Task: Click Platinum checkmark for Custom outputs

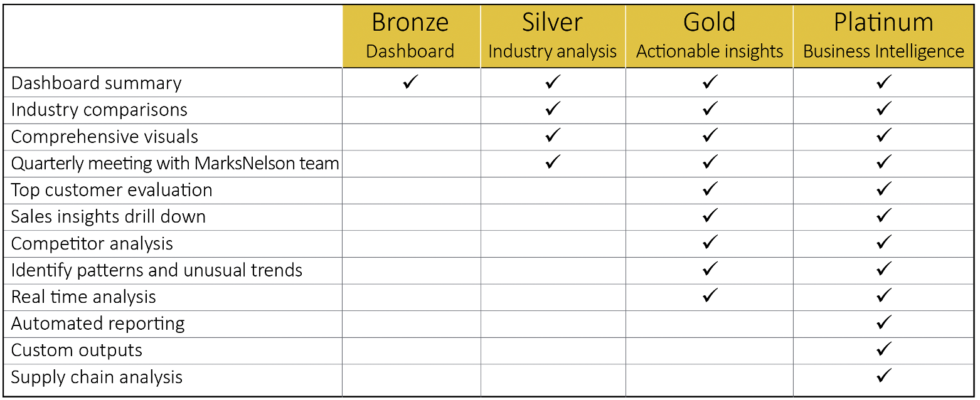Action: 883,349
